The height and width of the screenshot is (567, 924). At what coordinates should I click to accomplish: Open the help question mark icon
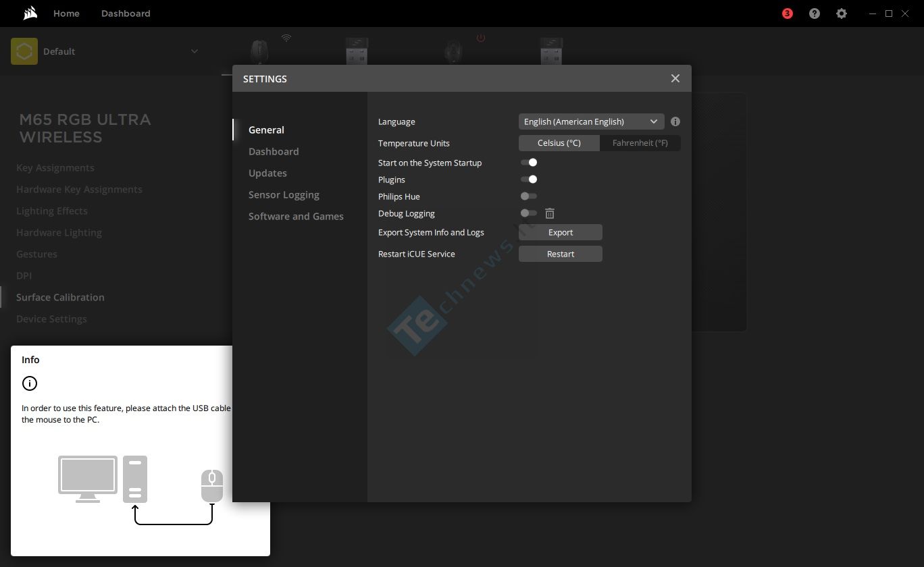click(x=815, y=13)
